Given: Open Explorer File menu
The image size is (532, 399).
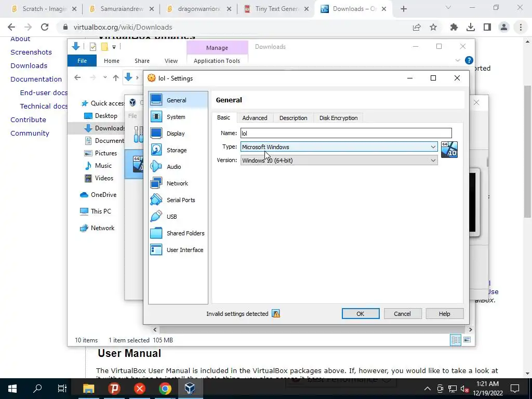Looking at the screenshot, I should tap(82, 61).
